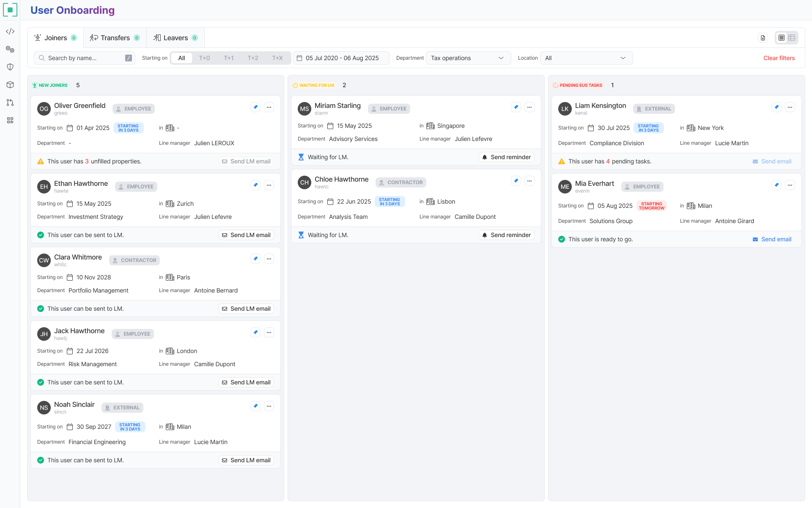The image size is (812, 508).
Task: Click the export document icon
Action: tap(763, 38)
